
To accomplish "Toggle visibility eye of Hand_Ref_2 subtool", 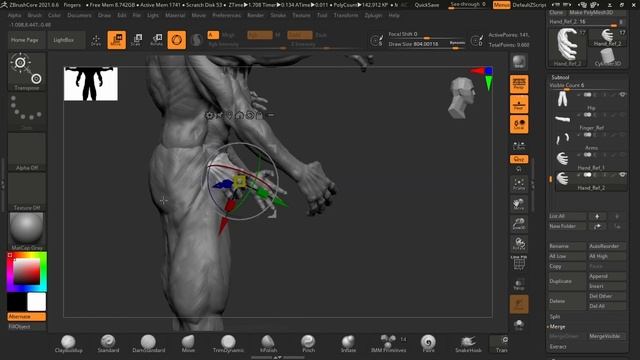I will click(622, 175).
